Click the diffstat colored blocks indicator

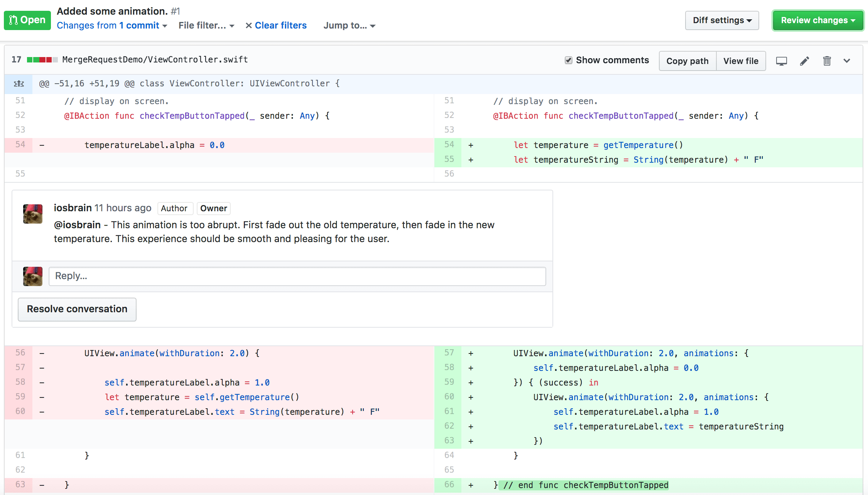42,60
